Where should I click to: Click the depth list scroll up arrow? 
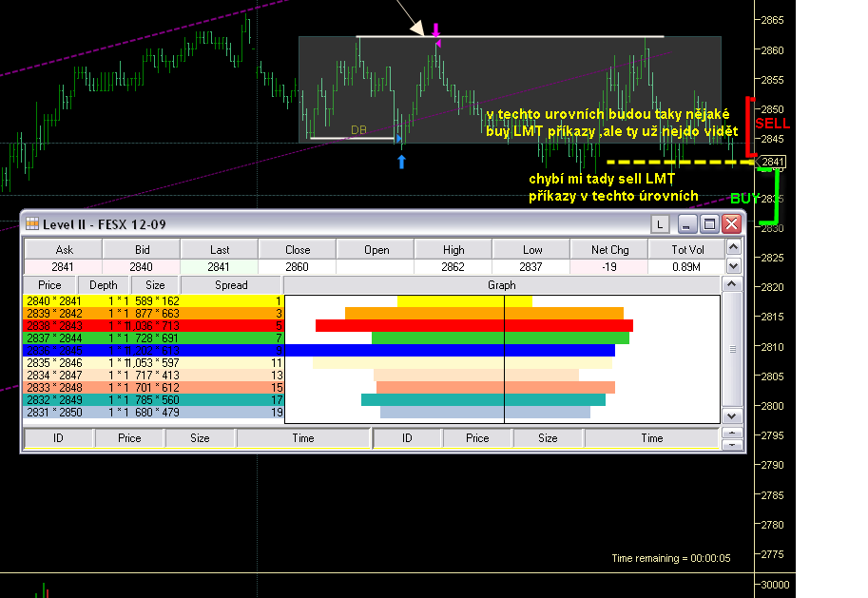point(732,284)
